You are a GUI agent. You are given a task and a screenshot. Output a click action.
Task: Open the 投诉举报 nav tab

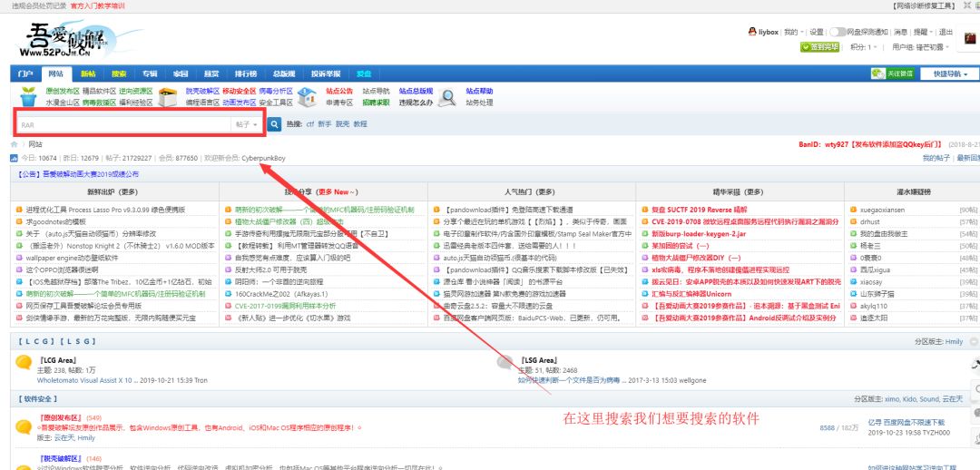(326, 73)
